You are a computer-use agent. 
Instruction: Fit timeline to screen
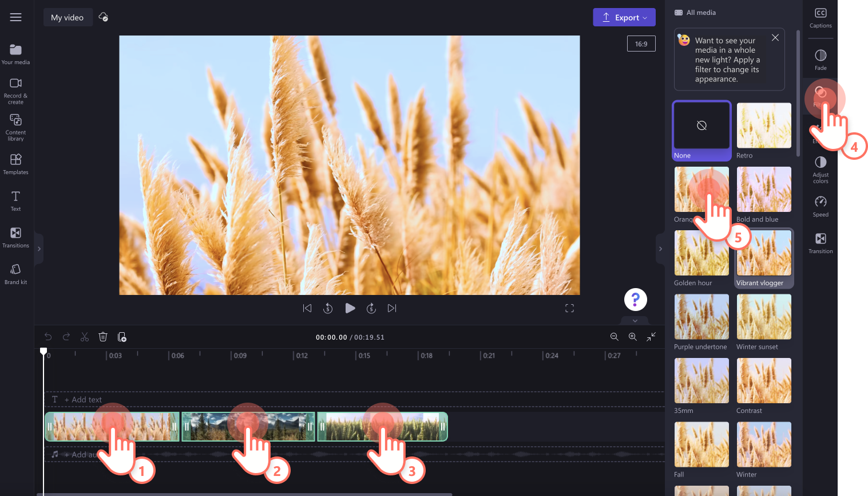point(651,337)
